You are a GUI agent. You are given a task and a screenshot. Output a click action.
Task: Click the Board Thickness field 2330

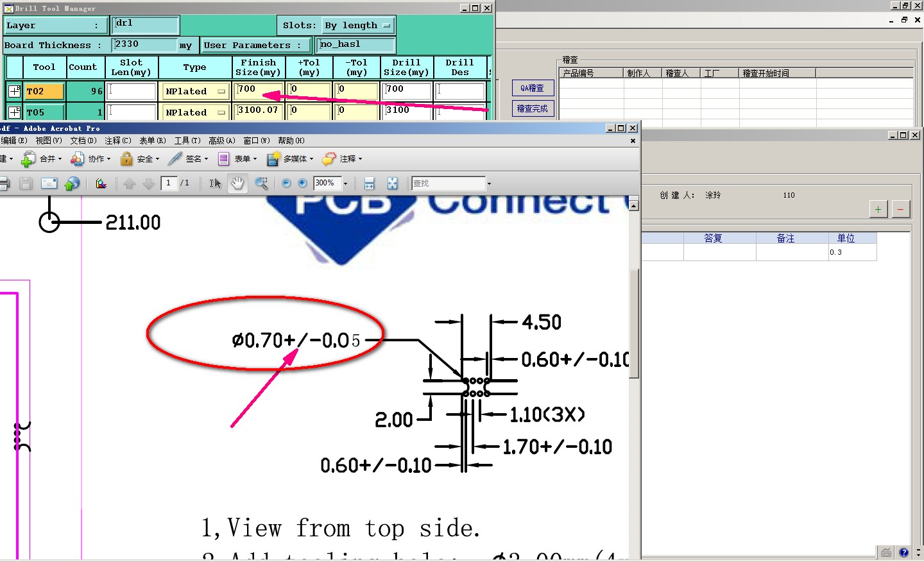(x=145, y=45)
